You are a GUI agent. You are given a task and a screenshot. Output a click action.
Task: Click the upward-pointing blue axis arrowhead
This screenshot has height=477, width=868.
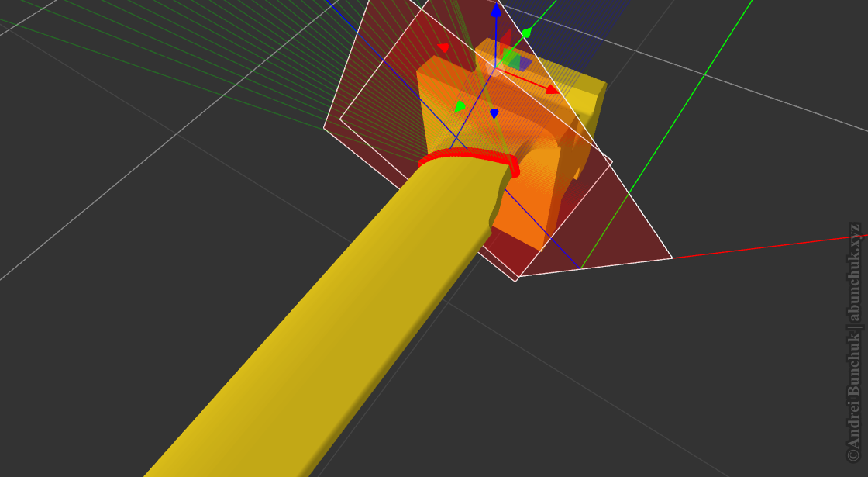(496, 11)
